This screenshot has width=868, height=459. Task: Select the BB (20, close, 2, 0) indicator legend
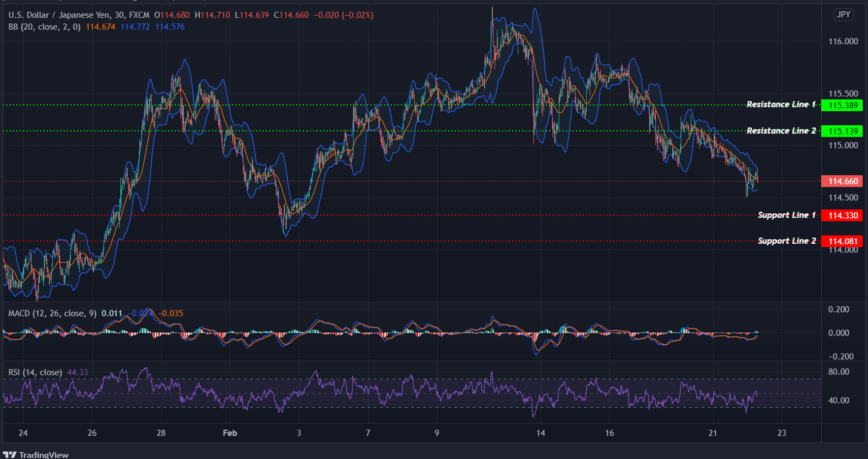tap(44, 27)
